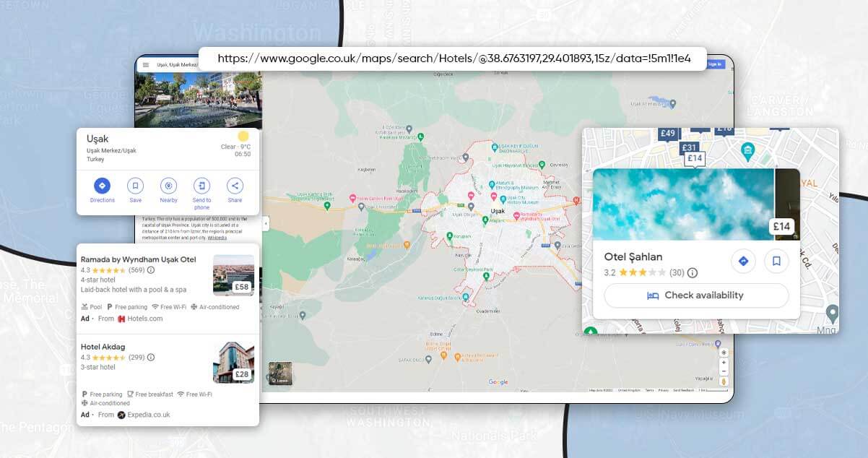Viewport: 868px width, 458px height.
Task: Click Expedia.co.uk link in Akdag listing
Action: click(x=149, y=415)
